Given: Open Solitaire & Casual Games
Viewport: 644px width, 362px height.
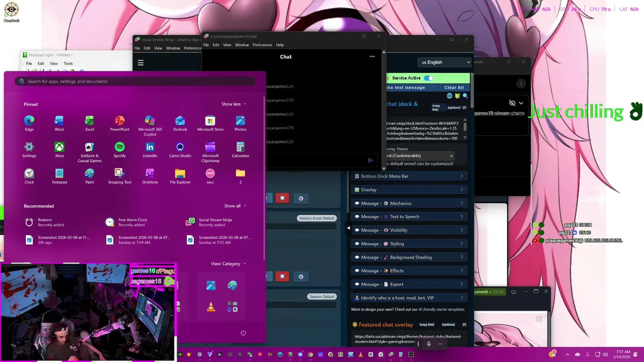Looking at the screenshot, I should click(x=90, y=152).
